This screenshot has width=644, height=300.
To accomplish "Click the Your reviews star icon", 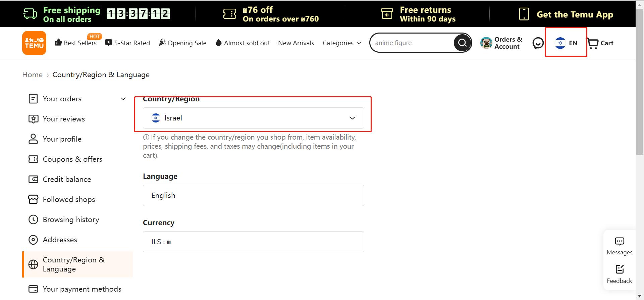I will tap(33, 119).
